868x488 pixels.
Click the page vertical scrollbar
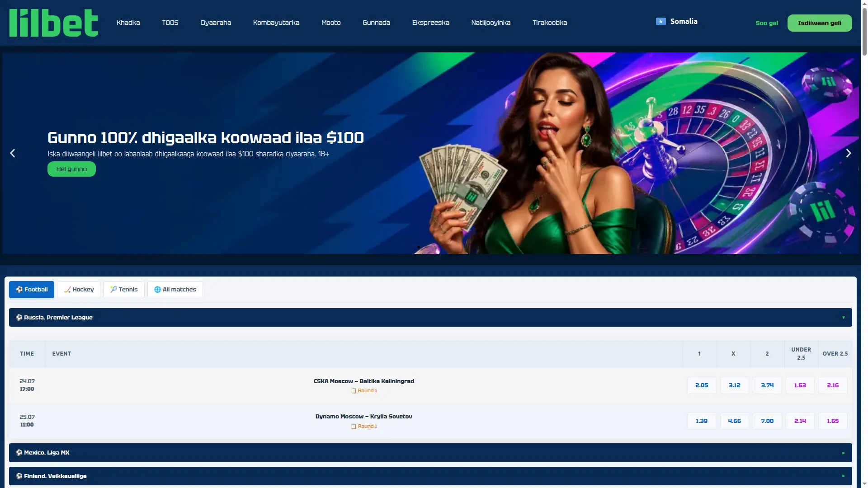[x=864, y=244]
